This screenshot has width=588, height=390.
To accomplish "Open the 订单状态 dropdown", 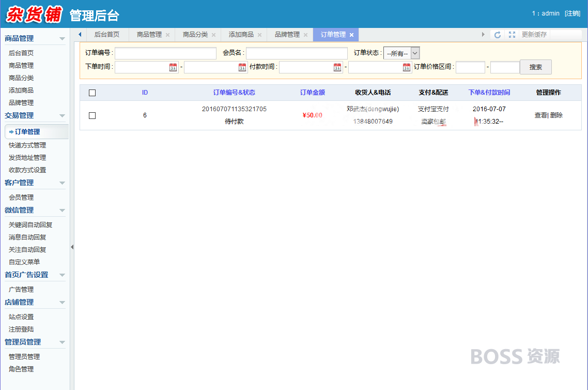I will coord(401,53).
